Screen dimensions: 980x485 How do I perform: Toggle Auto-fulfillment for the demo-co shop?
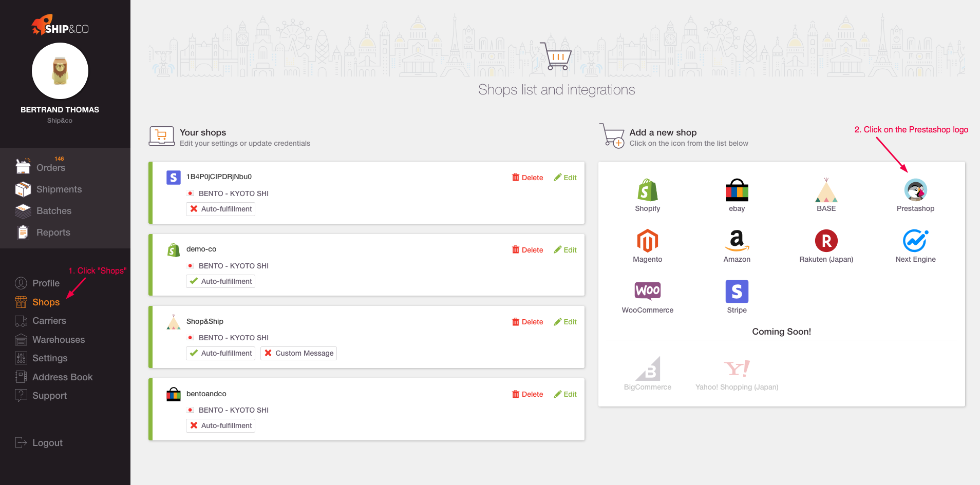pyautogui.click(x=220, y=281)
